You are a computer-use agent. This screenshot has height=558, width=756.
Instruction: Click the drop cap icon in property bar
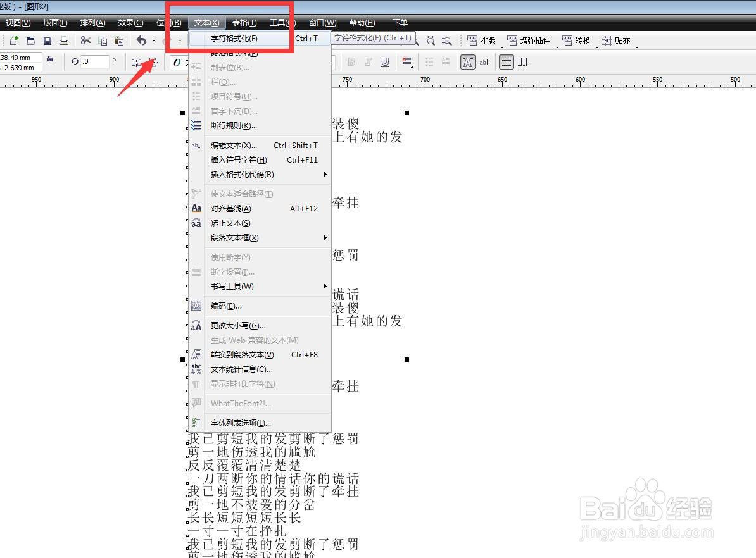(x=446, y=61)
